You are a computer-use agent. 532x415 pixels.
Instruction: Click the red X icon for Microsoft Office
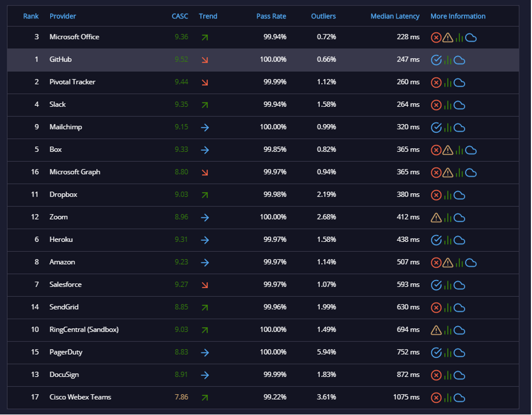(x=436, y=38)
